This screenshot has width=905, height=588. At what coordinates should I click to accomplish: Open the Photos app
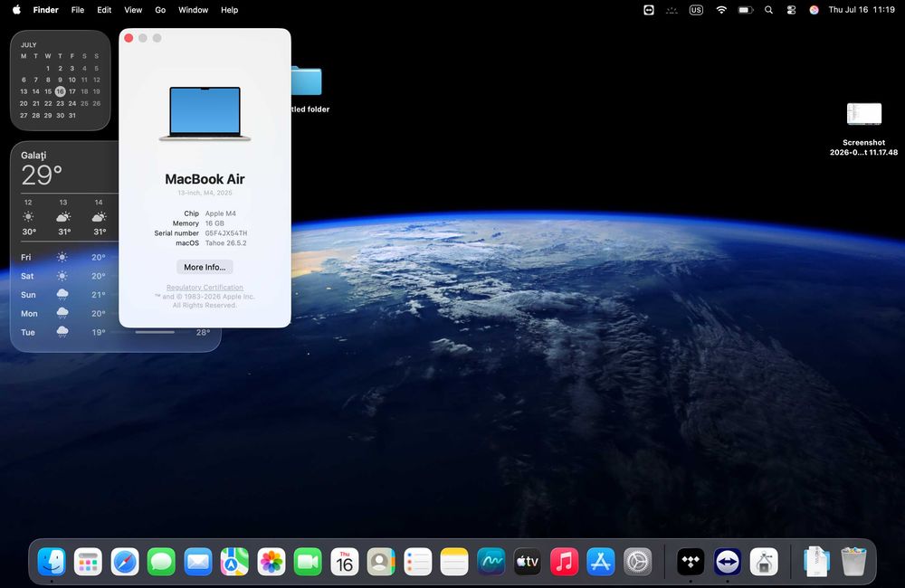tap(271, 562)
